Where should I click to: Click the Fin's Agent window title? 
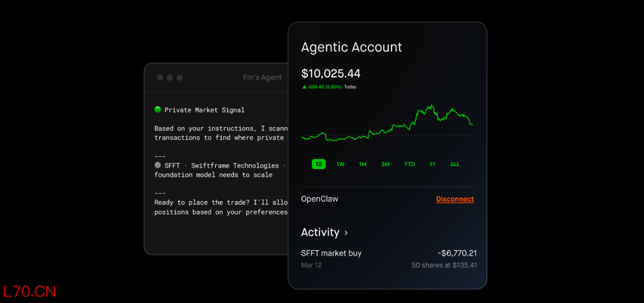click(x=262, y=77)
